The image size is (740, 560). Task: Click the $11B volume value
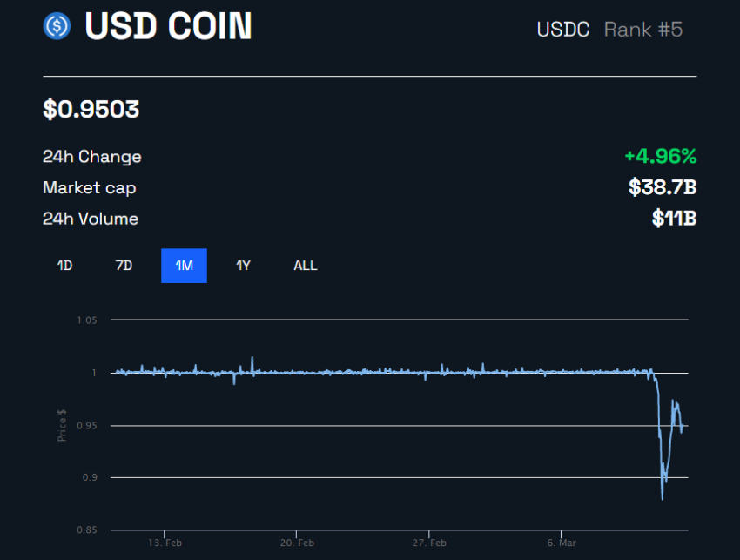[x=675, y=219]
